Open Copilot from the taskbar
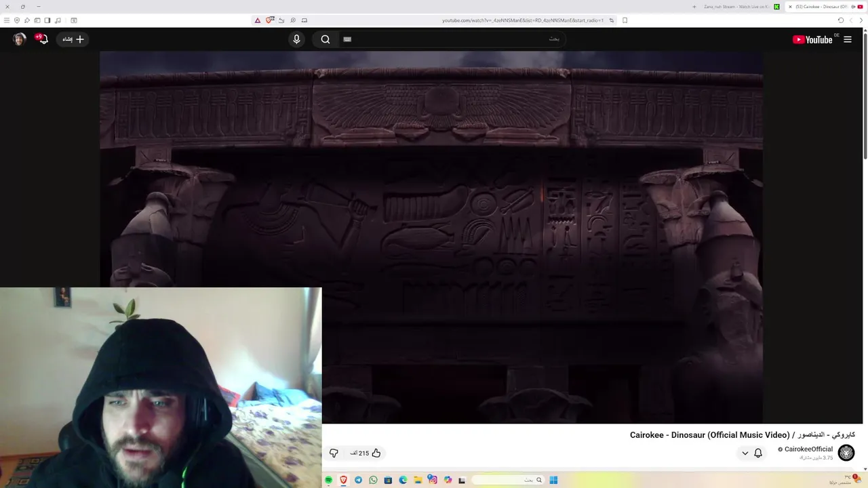The image size is (868, 488). 448,480
